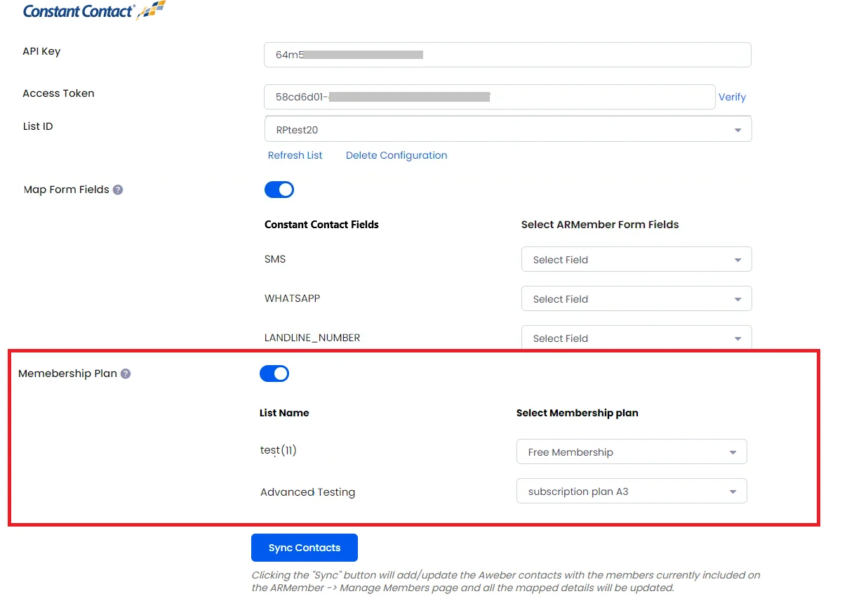
Task: Click the Constant Contact logo
Action: 95,11
